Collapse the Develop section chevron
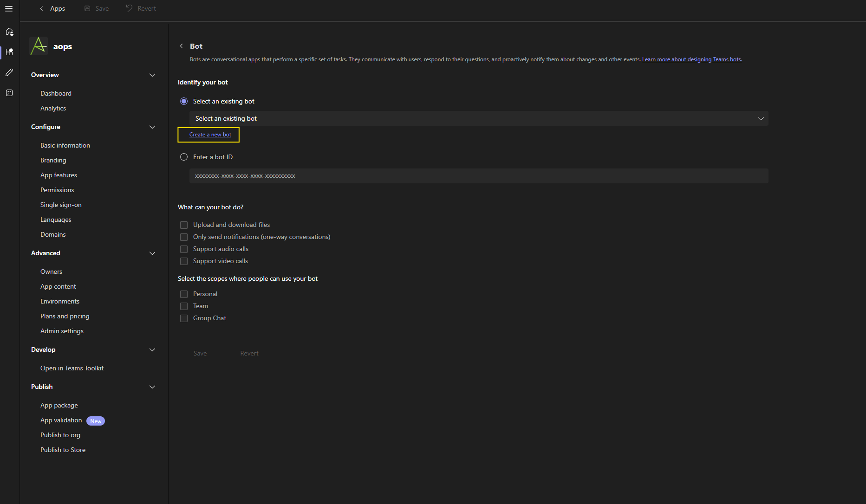The width and height of the screenshot is (866, 504). point(152,350)
